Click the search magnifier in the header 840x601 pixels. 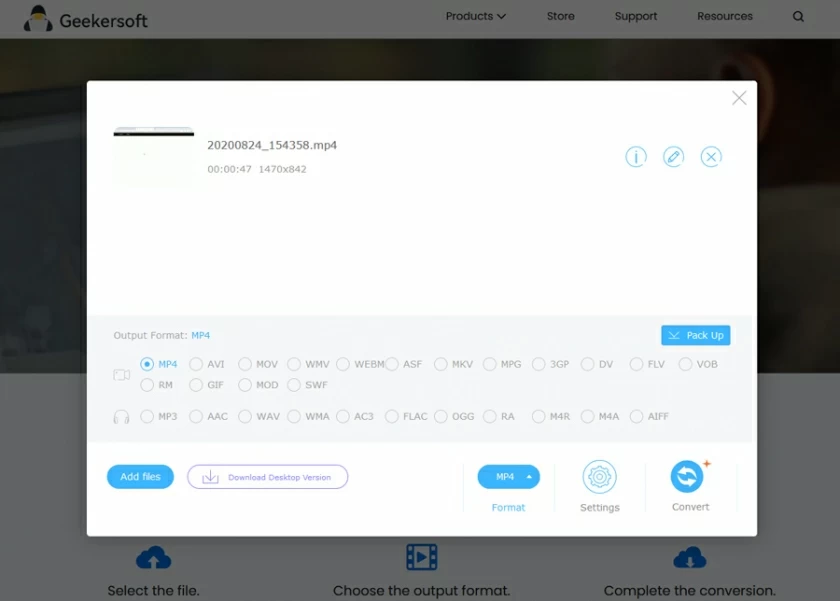(798, 17)
